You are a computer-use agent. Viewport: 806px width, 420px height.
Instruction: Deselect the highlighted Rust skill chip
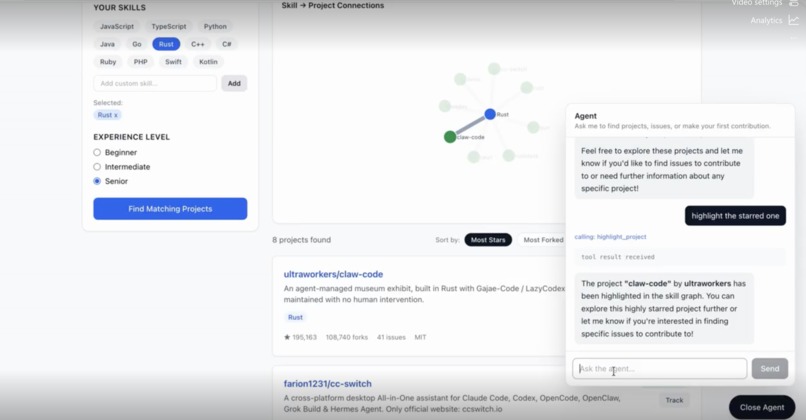tap(166, 44)
